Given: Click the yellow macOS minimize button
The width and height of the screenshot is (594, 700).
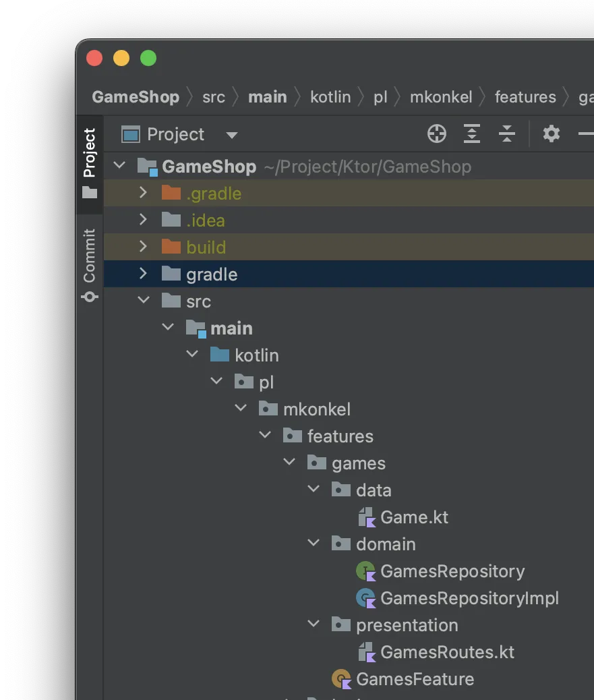Looking at the screenshot, I should tap(121, 58).
